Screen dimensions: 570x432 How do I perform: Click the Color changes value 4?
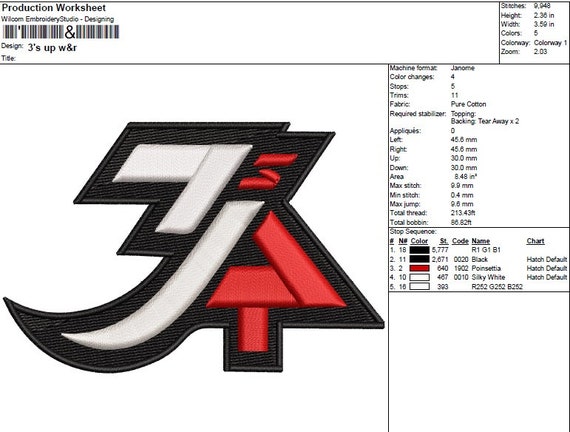tap(453, 77)
